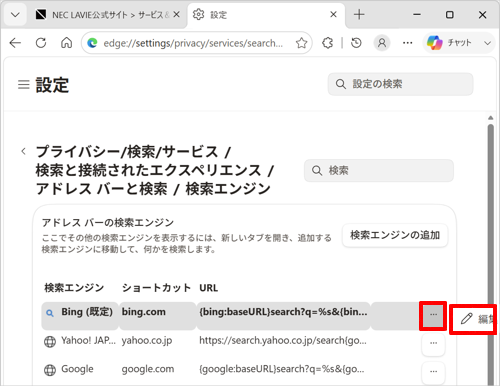
Task: Open the home page via the house icon
Action: coord(66,43)
